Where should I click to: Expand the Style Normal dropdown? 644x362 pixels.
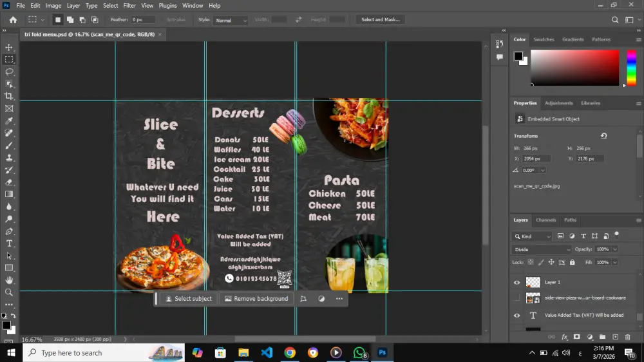[x=231, y=20]
